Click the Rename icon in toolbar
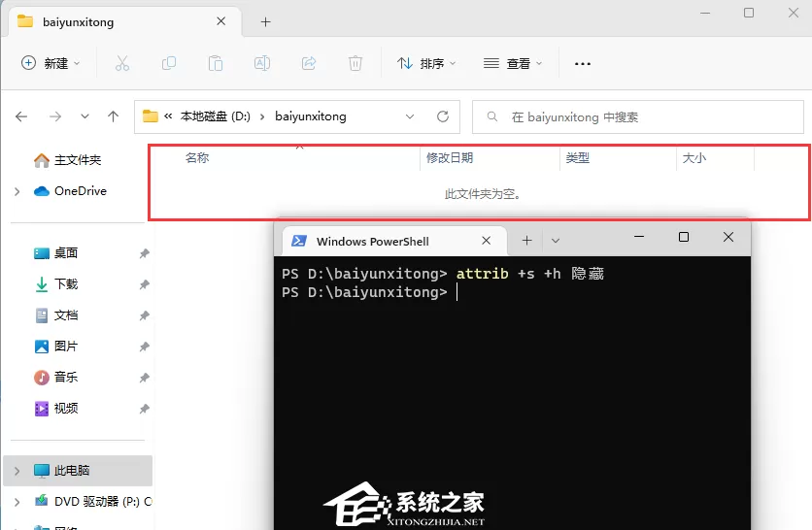The width and height of the screenshot is (812, 530). coord(262,64)
